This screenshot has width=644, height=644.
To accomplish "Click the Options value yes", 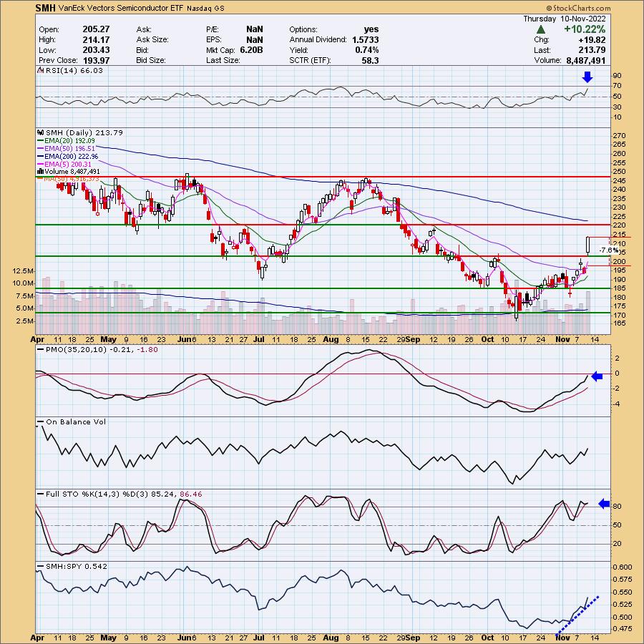I will tap(371, 29).
